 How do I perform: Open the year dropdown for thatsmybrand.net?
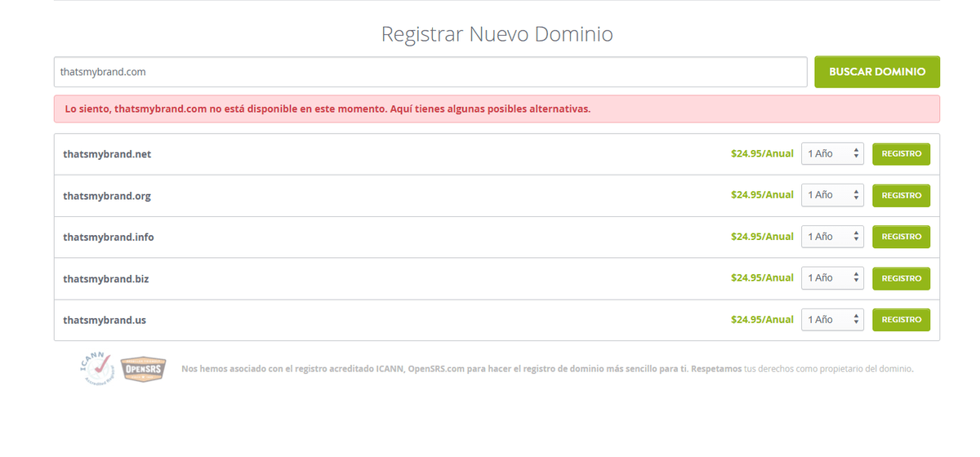(x=832, y=153)
